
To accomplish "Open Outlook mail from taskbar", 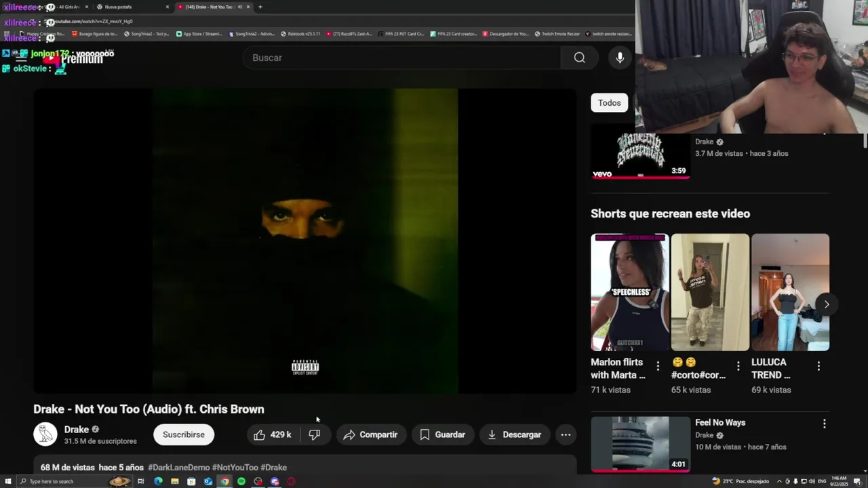I will [208, 481].
